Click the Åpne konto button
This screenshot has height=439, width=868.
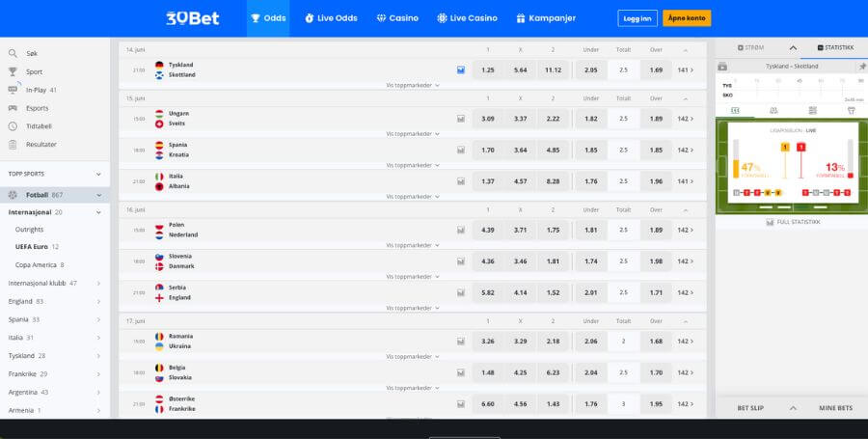pos(687,18)
